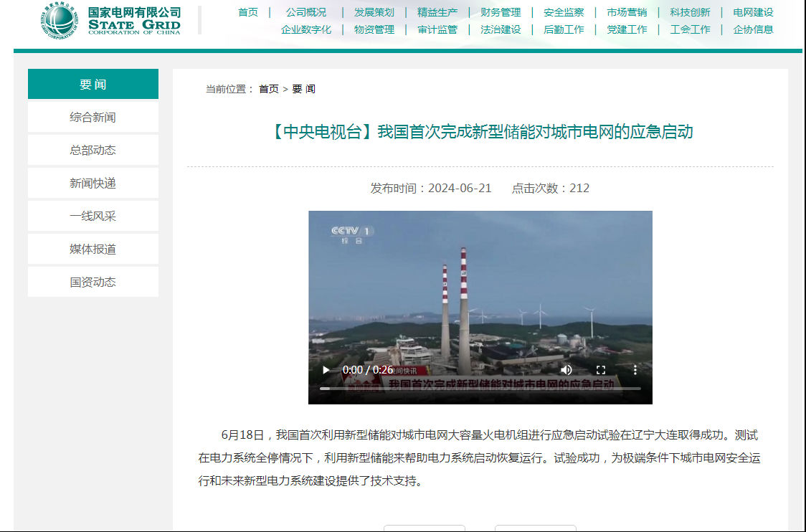Open 综合新闻 in sidebar
806x532 pixels.
click(x=93, y=117)
